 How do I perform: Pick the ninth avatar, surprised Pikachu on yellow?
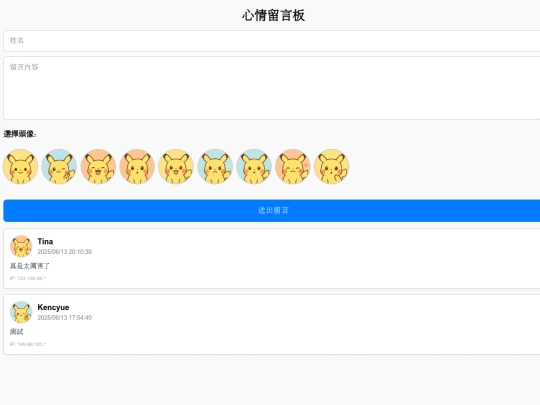[332, 167]
